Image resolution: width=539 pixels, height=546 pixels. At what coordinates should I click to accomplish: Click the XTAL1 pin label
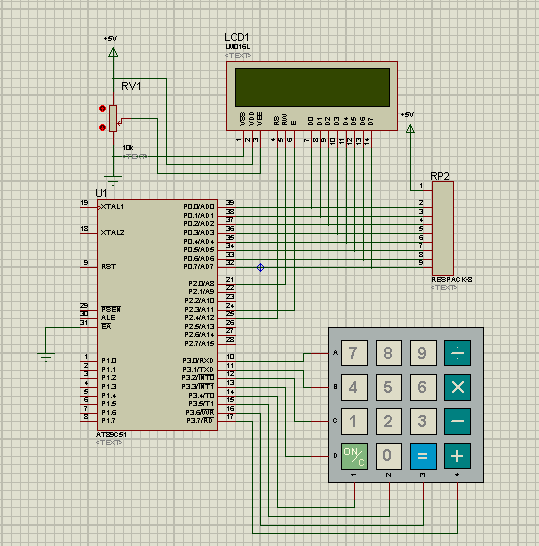point(112,206)
